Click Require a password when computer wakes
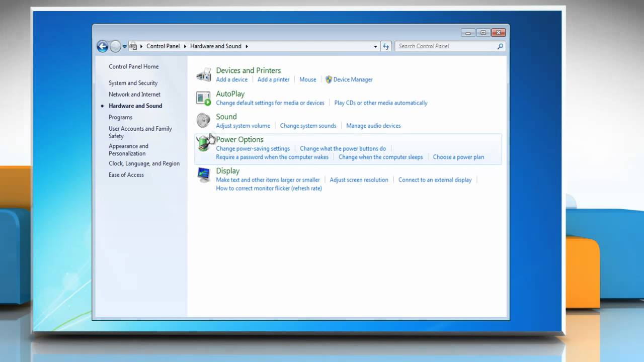Viewport: 644px width, 362px height. [x=272, y=157]
